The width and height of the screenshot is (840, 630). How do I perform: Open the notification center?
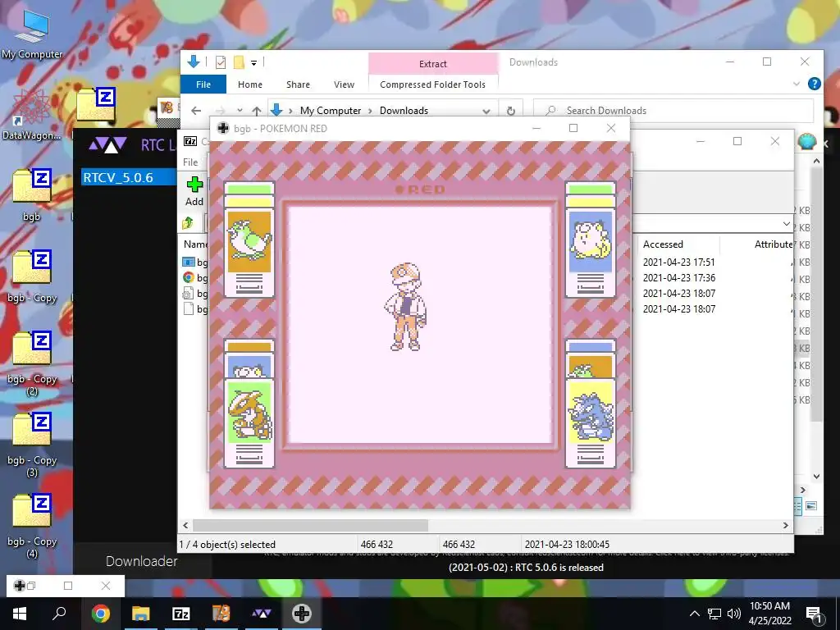click(x=815, y=614)
